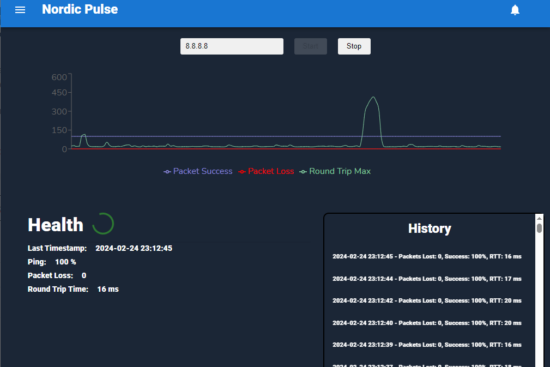The height and width of the screenshot is (367, 550).
Task: Open the hamburger navigation menu
Action: pos(20,10)
